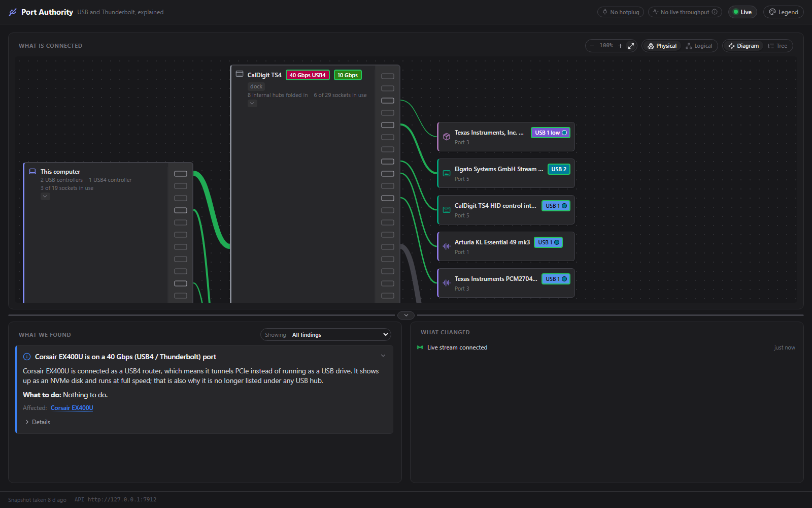Click the audio icon on Texas Instruments PCM2704 card
The height and width of the screenshot is (508, 812).
(447, 283)
